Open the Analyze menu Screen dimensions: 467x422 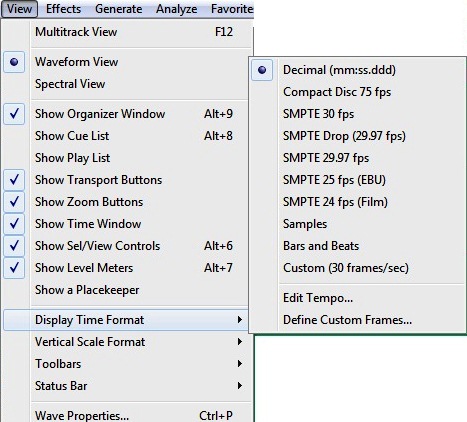(x=176, y=9)
